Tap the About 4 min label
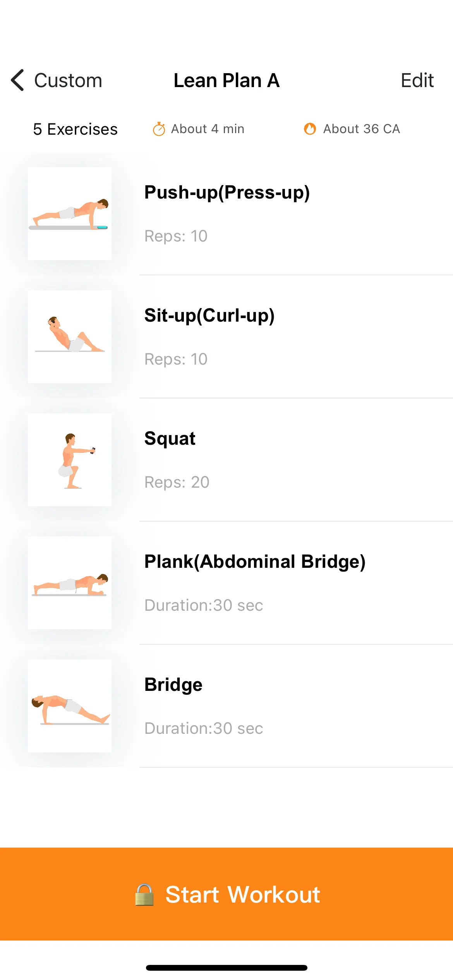Image resolution: width=453 pixels, height=980 pixels. [208, 129]
